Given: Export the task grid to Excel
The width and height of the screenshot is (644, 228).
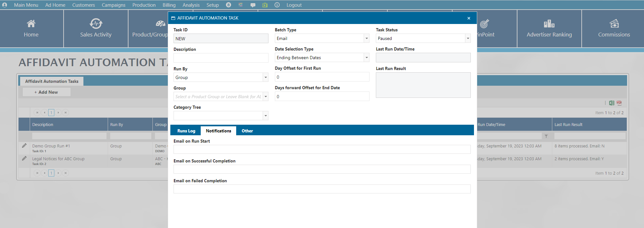Looking at the screenshot, I should (x=612, y=103).
